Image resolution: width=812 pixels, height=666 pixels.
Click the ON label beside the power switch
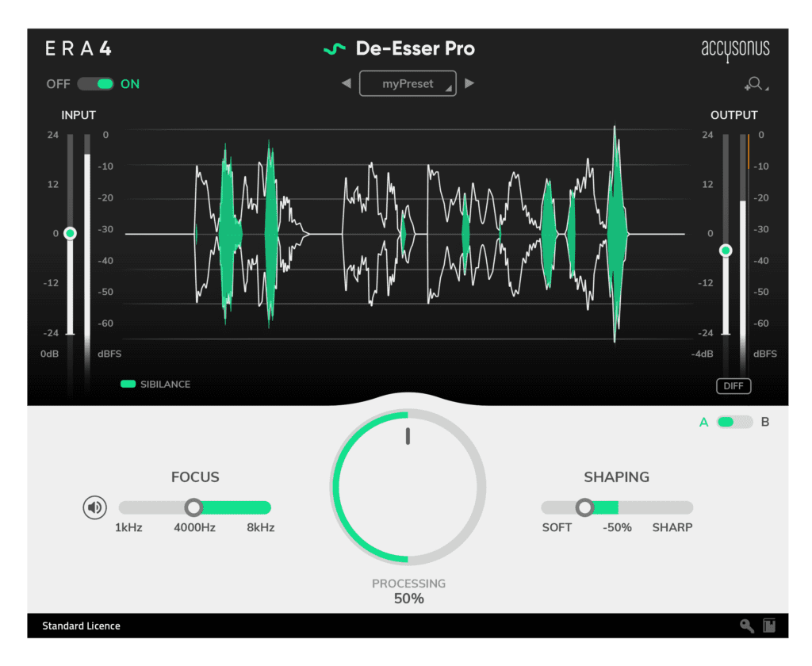pos(130,84)
